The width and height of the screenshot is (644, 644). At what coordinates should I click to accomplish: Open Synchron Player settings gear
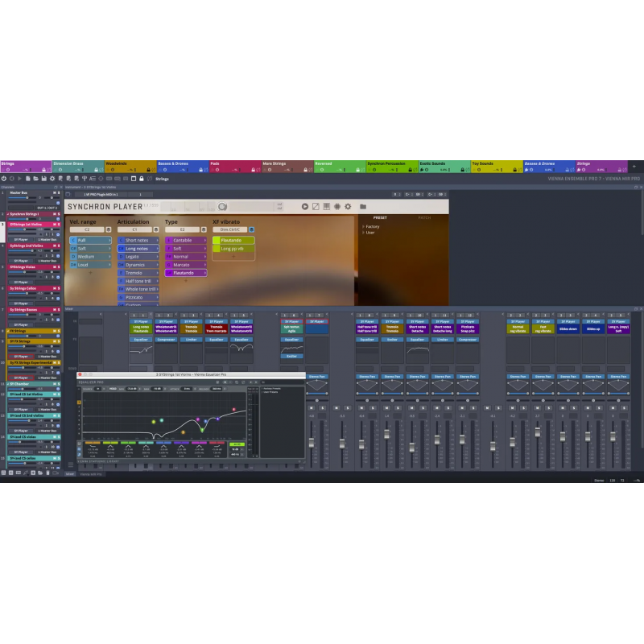[x=348, y=207]
